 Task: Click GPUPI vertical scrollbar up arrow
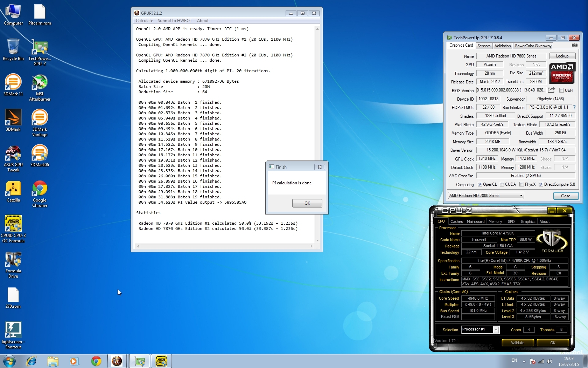coord(317,29)
